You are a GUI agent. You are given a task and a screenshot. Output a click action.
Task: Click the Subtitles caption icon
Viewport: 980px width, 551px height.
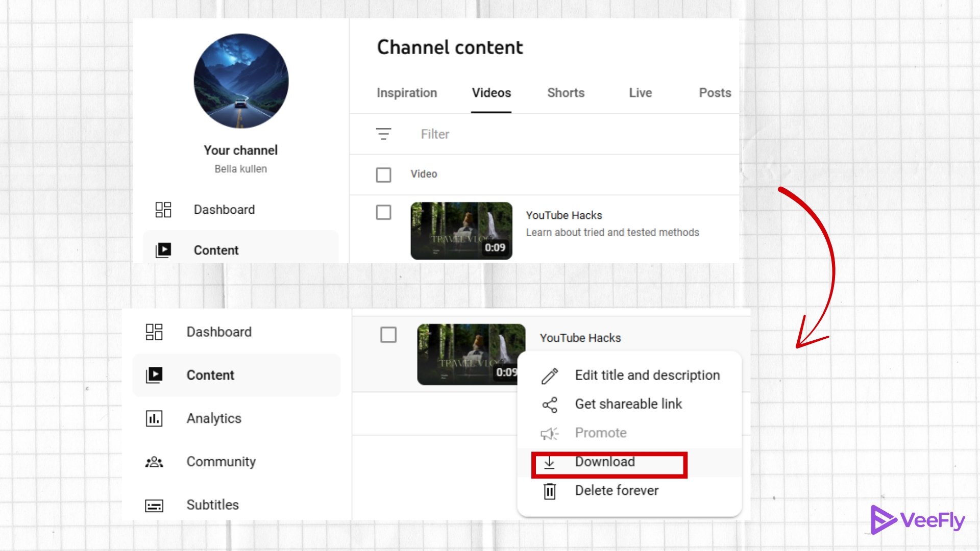154,505
